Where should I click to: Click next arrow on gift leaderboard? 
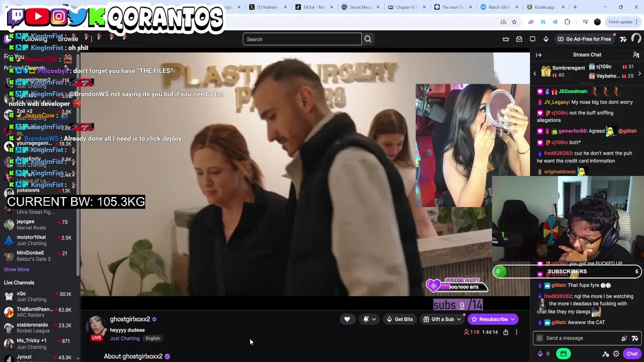pyautogui.click(x=639, y=74)
